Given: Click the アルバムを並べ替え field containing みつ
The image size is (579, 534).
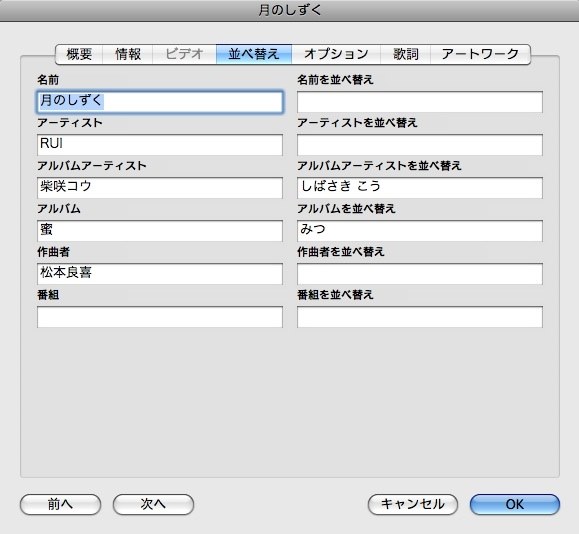Looking at the screenshot, I should [x=420, y=230].
